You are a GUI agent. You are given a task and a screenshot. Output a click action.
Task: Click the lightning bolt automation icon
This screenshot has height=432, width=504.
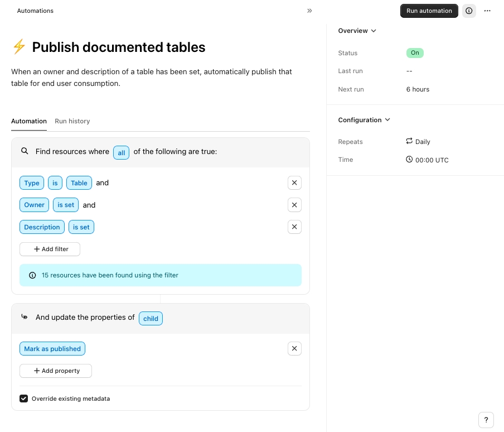point(20,47)
